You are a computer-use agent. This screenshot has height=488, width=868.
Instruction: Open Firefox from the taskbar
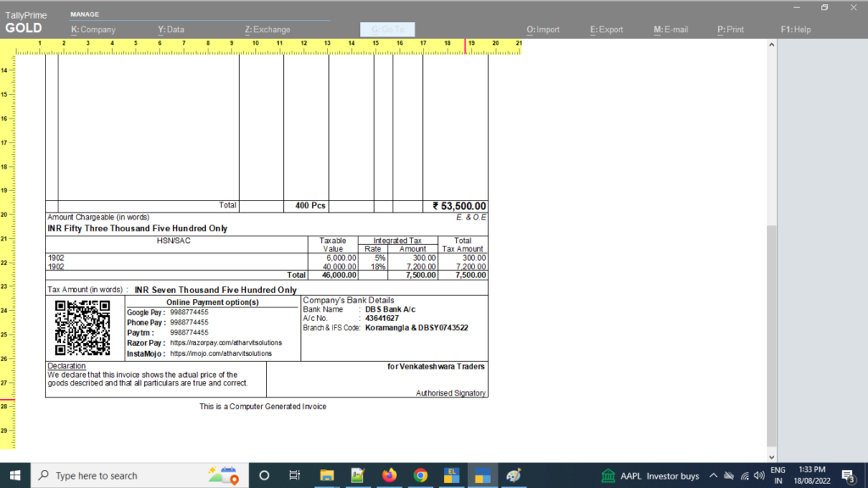[389, 474]
